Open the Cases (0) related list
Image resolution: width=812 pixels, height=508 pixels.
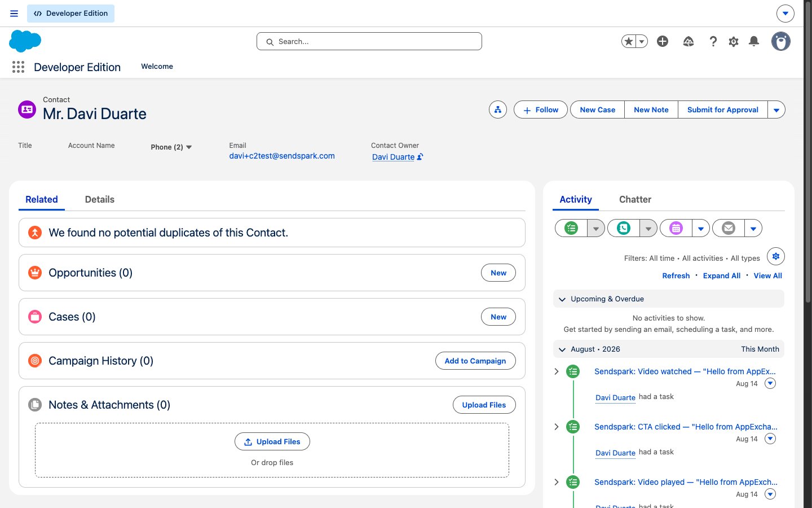pyautogui.click(x=72, y=317)
